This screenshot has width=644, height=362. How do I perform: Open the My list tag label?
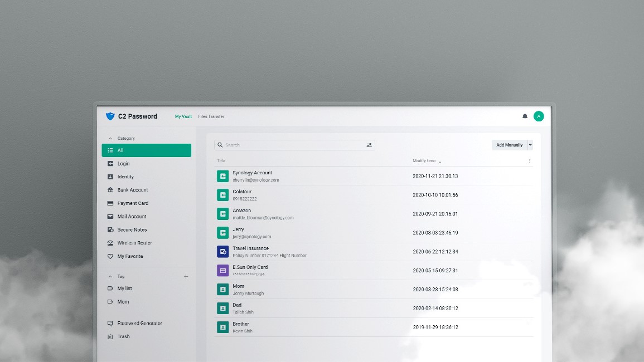click(x=125, y=288)
